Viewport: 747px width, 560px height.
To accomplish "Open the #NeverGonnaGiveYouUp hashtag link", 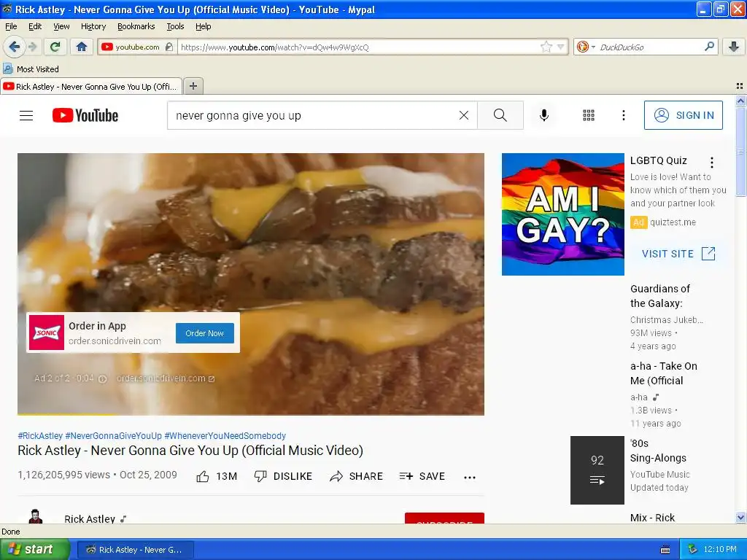I will point(113,436).
